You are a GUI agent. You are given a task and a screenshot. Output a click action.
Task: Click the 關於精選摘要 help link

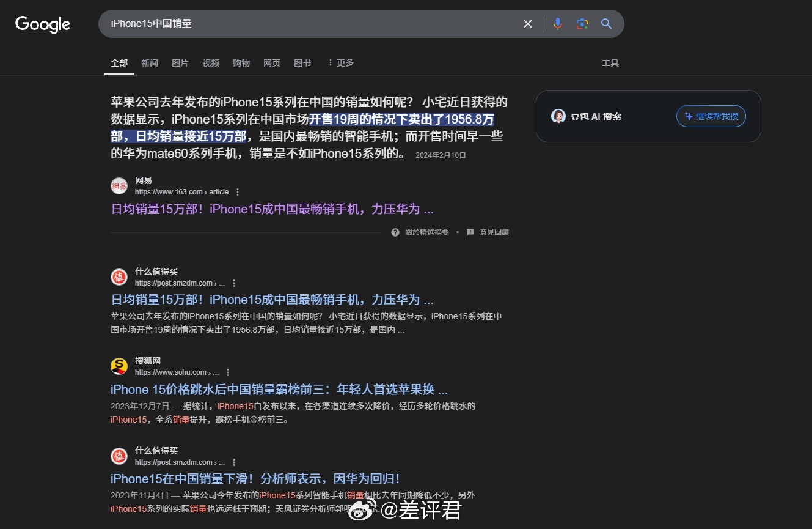pyautogui.click(x=422, y=232)
